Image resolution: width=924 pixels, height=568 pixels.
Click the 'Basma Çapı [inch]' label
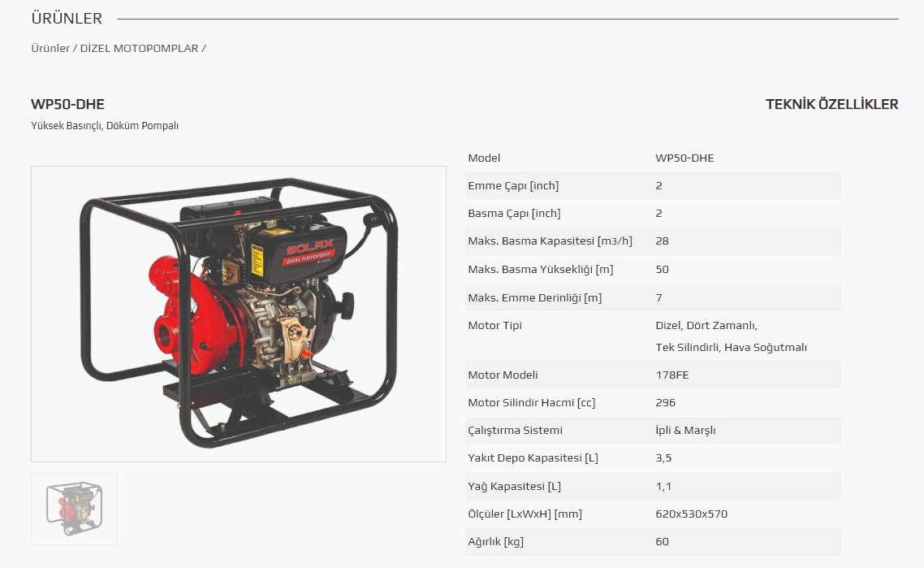pos(515,214)
